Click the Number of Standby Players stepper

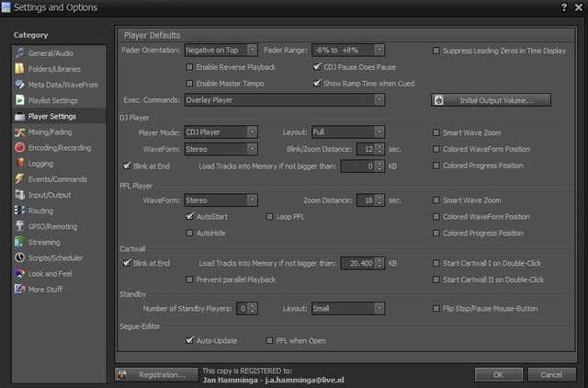[x=253, y=308]
